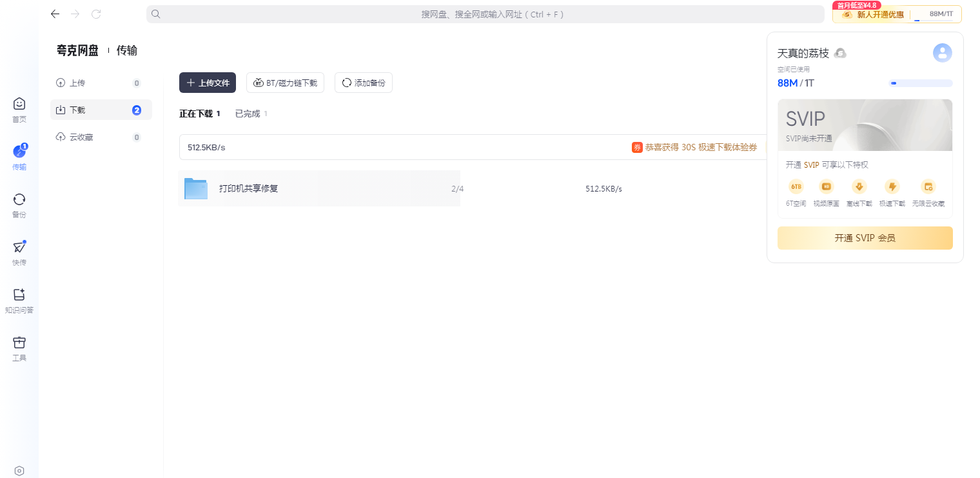980x478 pixels.
Task: Open the 备份 backup sidebar icon
Action: coord(19,200)
